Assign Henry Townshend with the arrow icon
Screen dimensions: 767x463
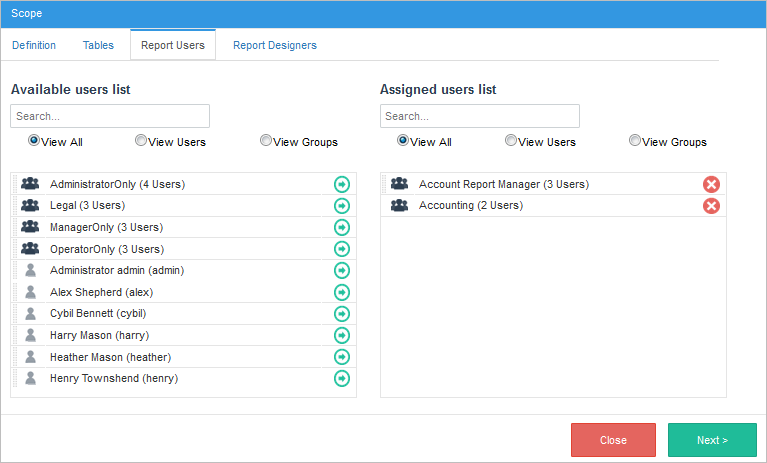pos(342,378)
